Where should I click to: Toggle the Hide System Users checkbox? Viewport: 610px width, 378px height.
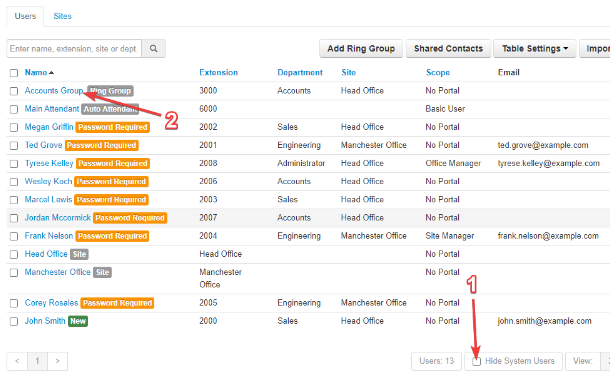(x=477, y=361)
